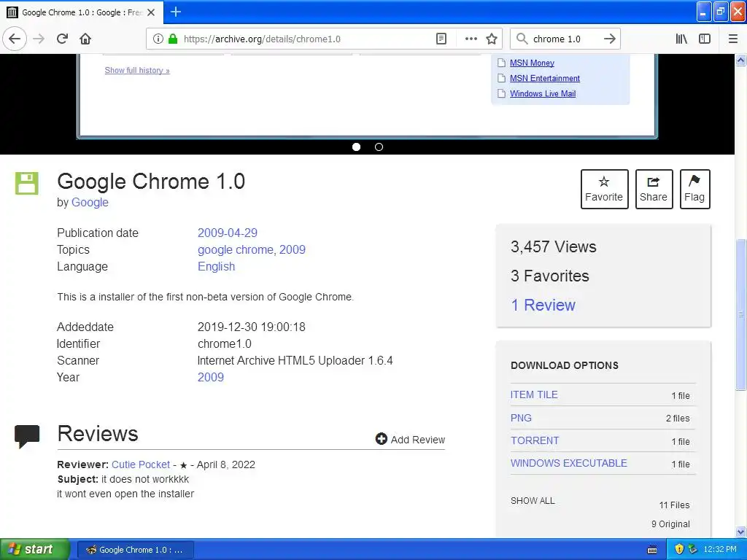Toggle reader view in the address bar

pos(441,39)
